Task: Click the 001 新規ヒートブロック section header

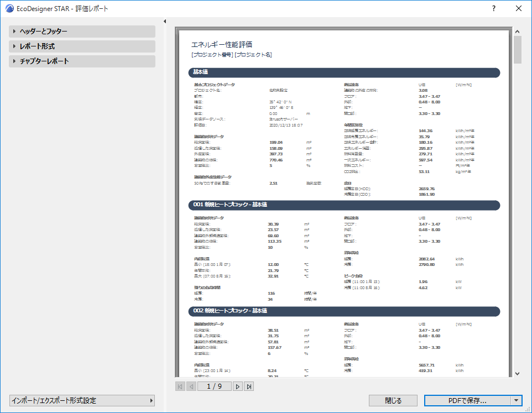Action: pyautogui.click(x=344, y=205)
